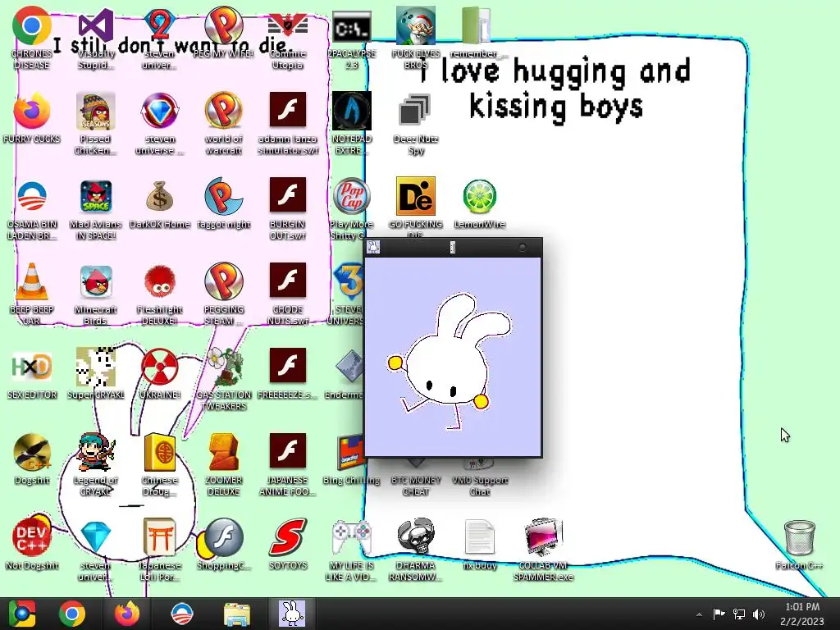Open JAPANESE ANIME FOO... Flash file
This screenshot has height=630, width=840.
(x=288, y=450)
